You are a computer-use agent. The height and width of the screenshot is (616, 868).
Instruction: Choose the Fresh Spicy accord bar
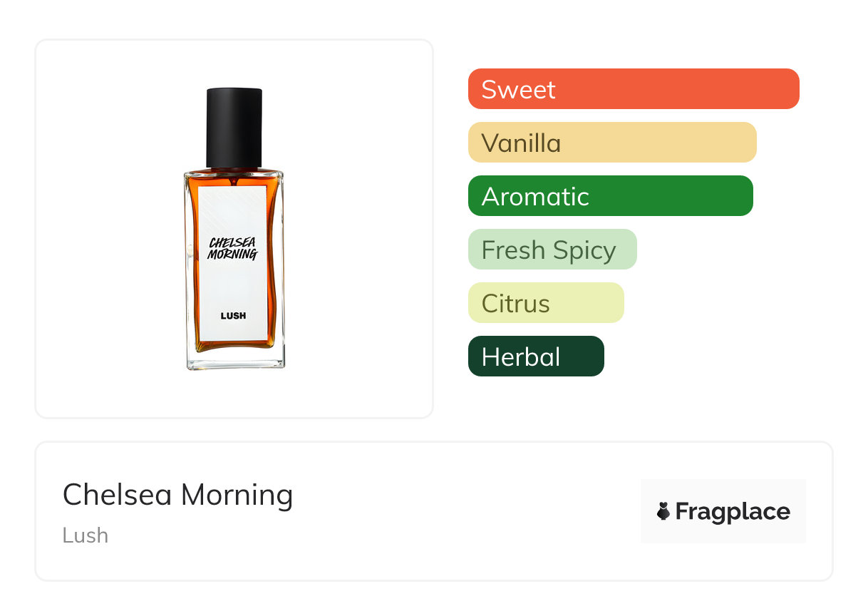pos(552,250)
